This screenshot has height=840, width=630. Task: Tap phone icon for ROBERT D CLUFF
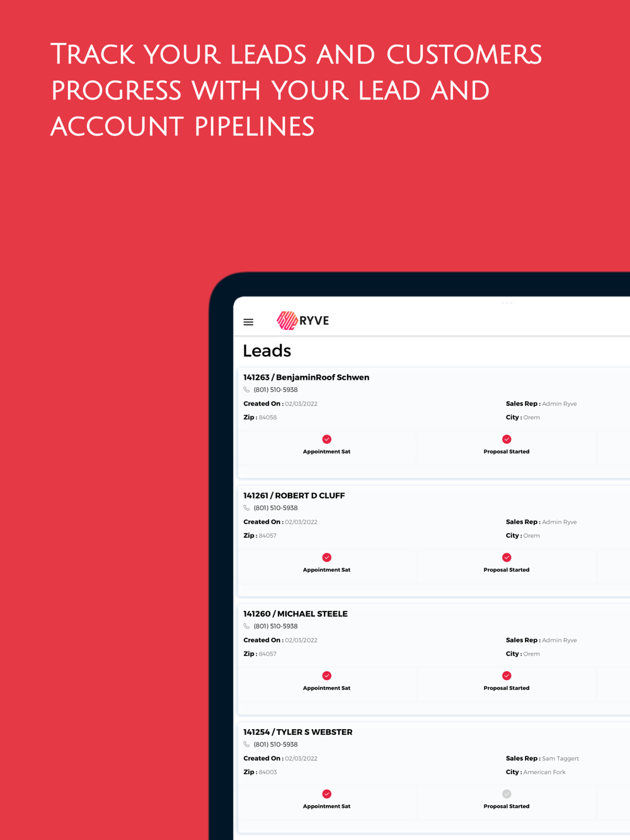247,508
